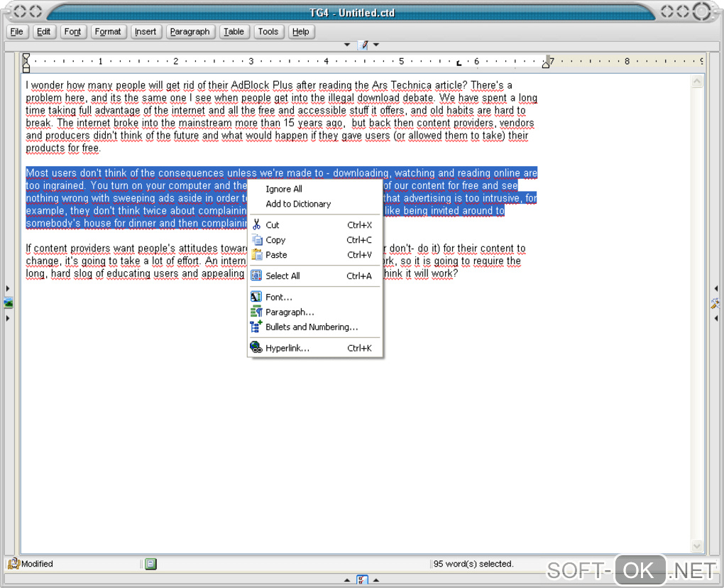The image size is (724, 588).
Task: Click the green page icon in status bar
Action: (x=150, y=564)
